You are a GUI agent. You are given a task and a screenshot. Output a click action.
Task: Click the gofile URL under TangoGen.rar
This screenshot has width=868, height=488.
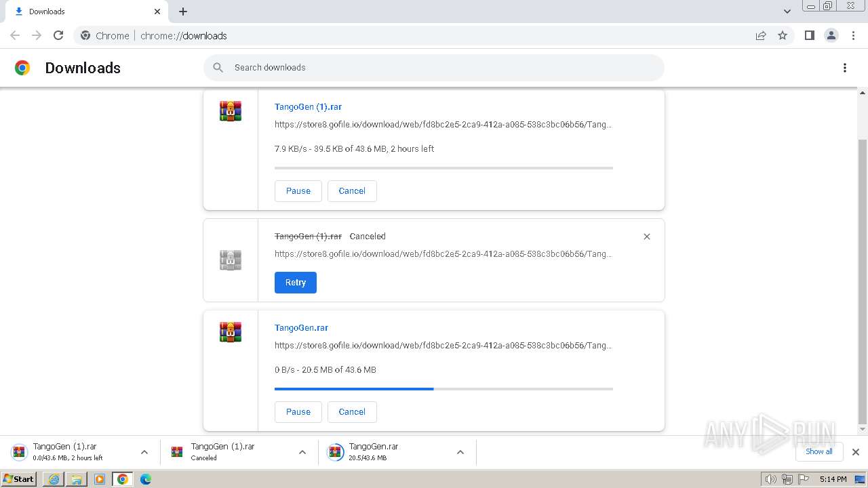tap(443, 346)
